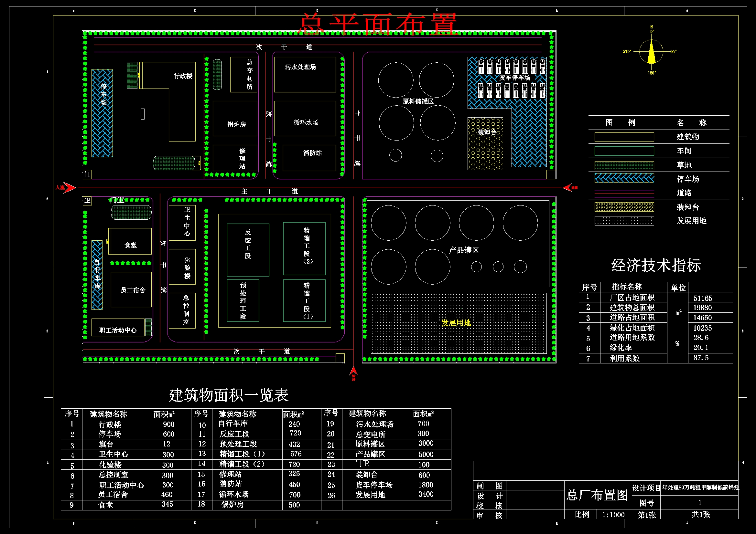Image resolution: width=756 pixels, height=534 pixels.
Task: Click the 1:1000 scale value cell
Action: (x=613, y=515)
